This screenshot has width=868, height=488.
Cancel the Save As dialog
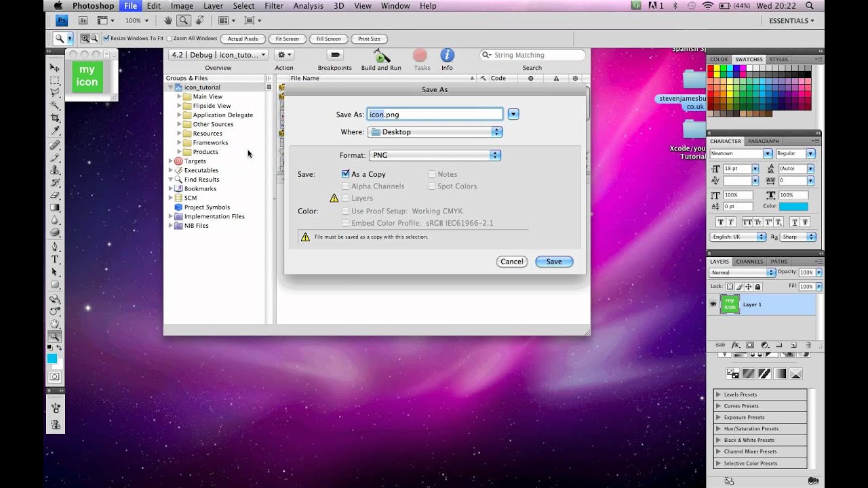tap(512, 262)
